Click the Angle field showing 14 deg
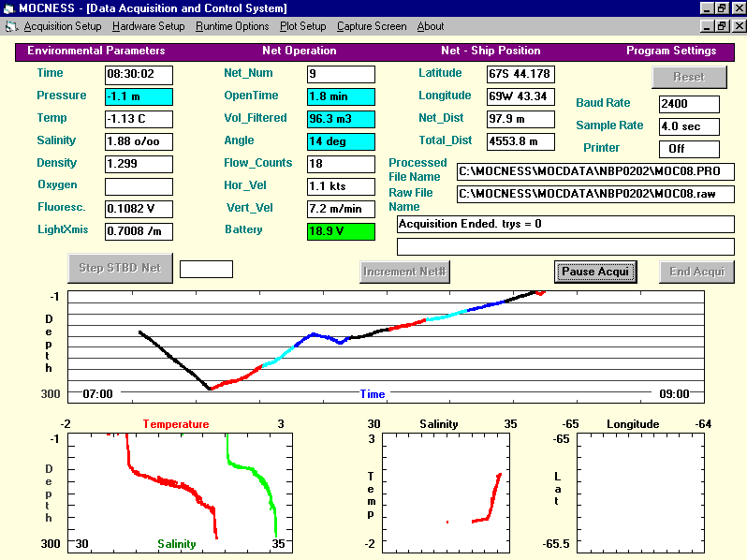This screenshot has height=560, width=747. coord(341,141)
